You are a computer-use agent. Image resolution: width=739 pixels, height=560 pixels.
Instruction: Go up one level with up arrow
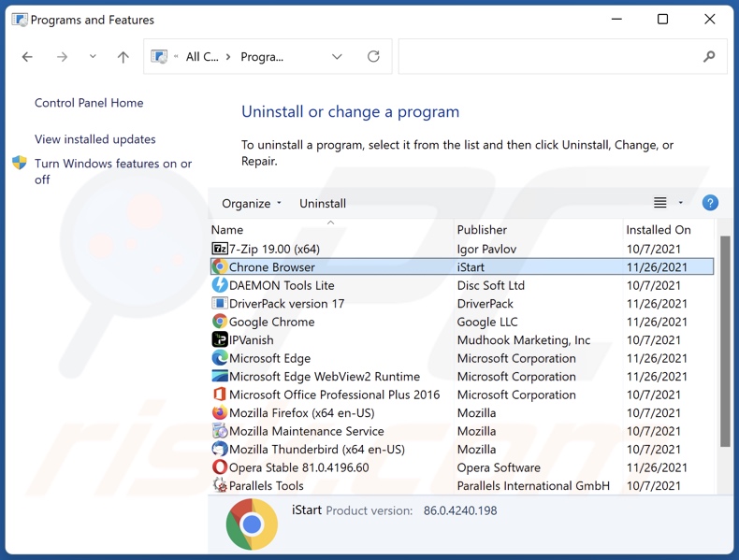[123, 57]
